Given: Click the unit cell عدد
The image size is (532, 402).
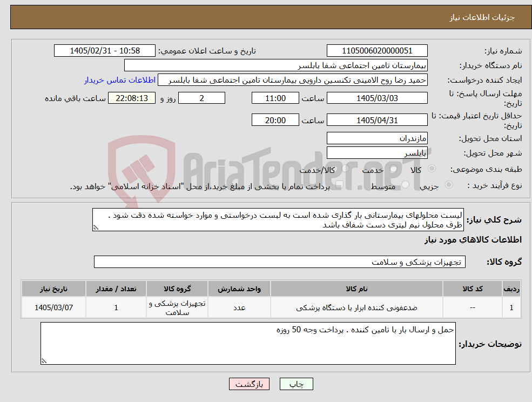Looking at the screenshot, I should click(239, 307).
